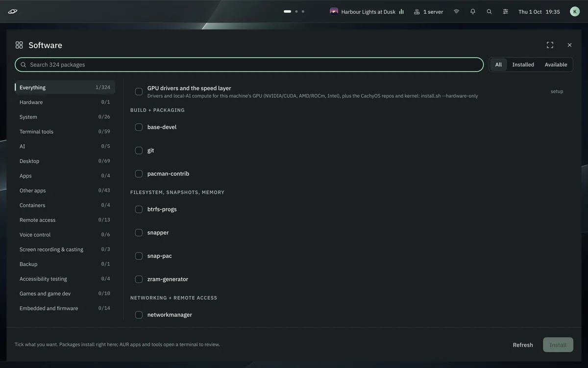588x368 pixels.
Task: Switch to the second workspace dot
Action: coord(296,11)
